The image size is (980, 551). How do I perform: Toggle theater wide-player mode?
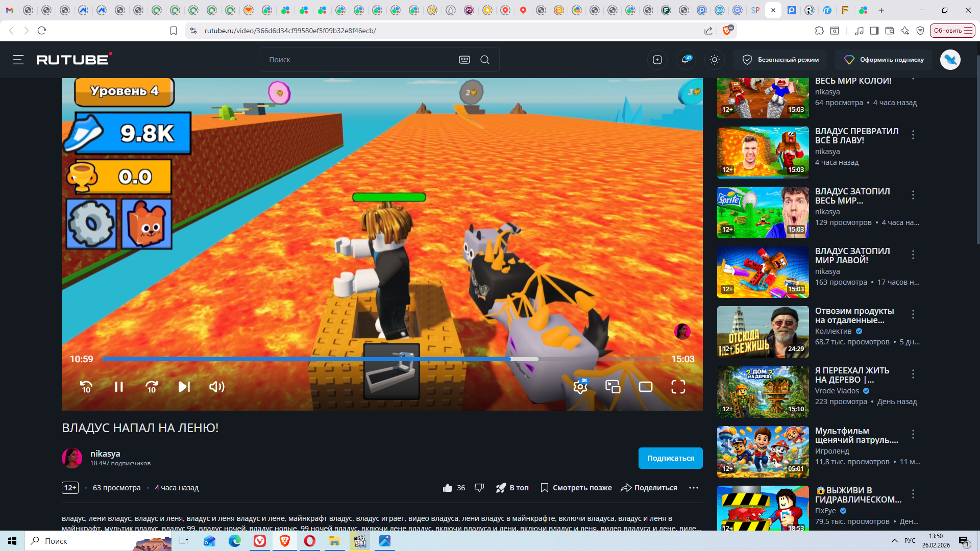click(646, 387)
